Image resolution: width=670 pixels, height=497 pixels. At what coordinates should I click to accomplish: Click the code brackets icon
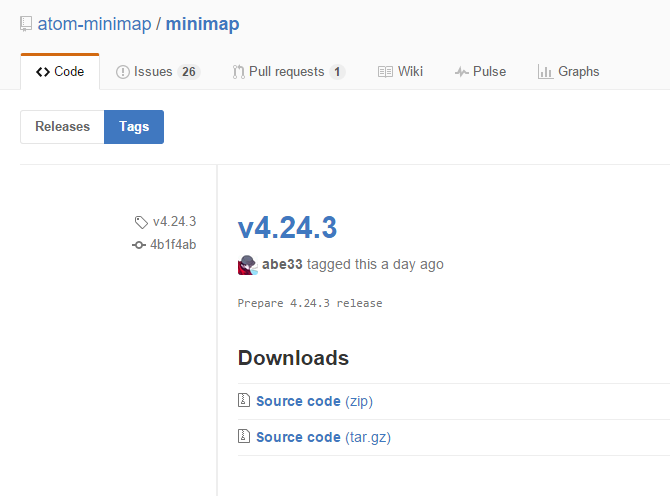tap(43, 72)
